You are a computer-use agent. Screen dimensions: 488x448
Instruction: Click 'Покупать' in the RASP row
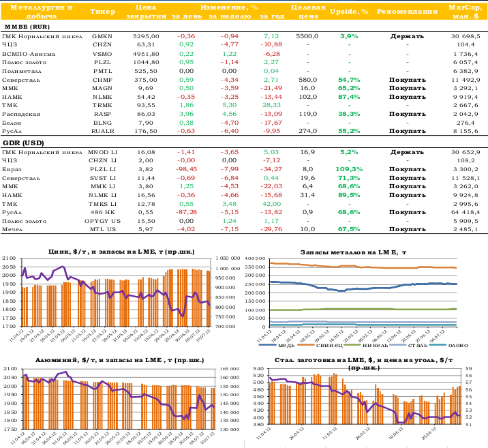(407, 114)
